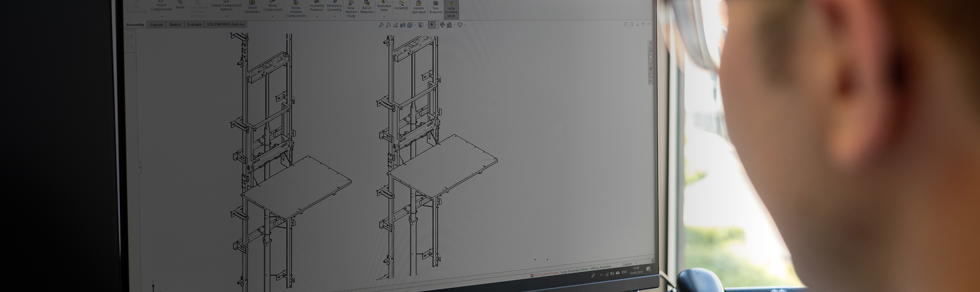Close the SolidWorks document window

pyautogui.click(x=649, y=24)
